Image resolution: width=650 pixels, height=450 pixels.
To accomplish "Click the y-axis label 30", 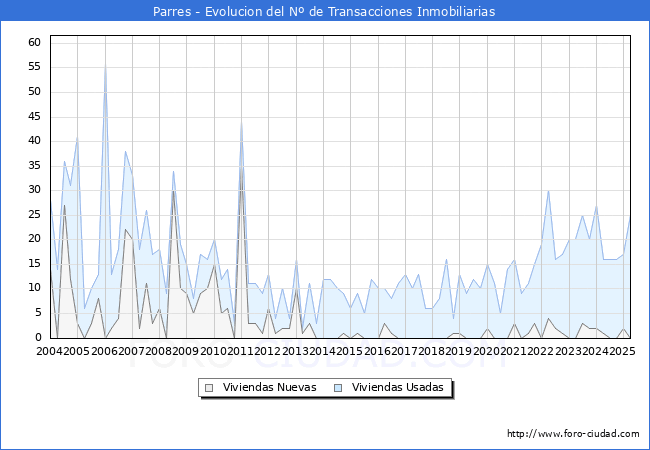I will (35, 190).
